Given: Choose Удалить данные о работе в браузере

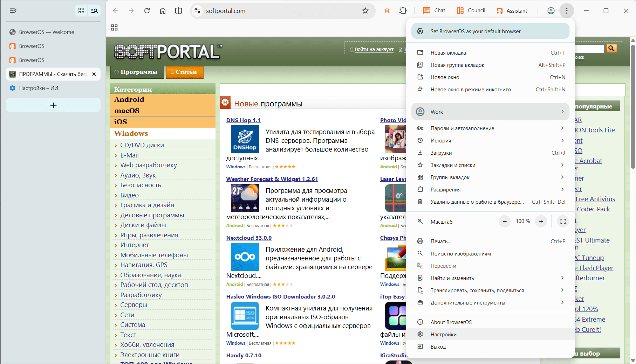Looking at the screenshot, I should pyautogui.click(x=490, y=202).
